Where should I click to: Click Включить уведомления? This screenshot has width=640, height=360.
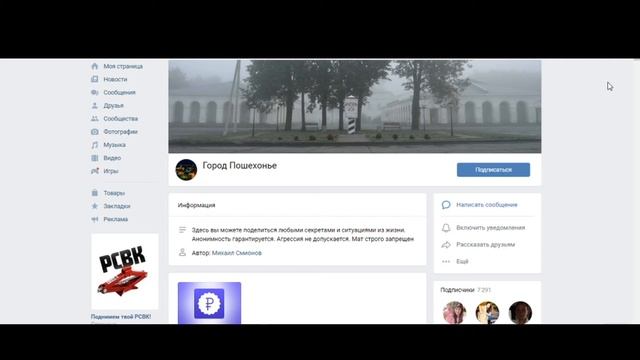pos(491,227)
